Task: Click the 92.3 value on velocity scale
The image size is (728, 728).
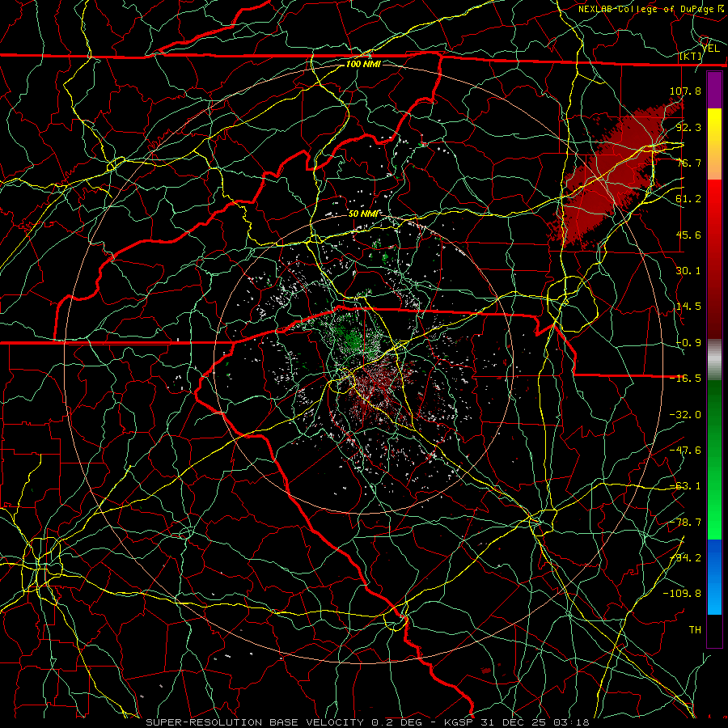Action: click(x=688, y=127)
